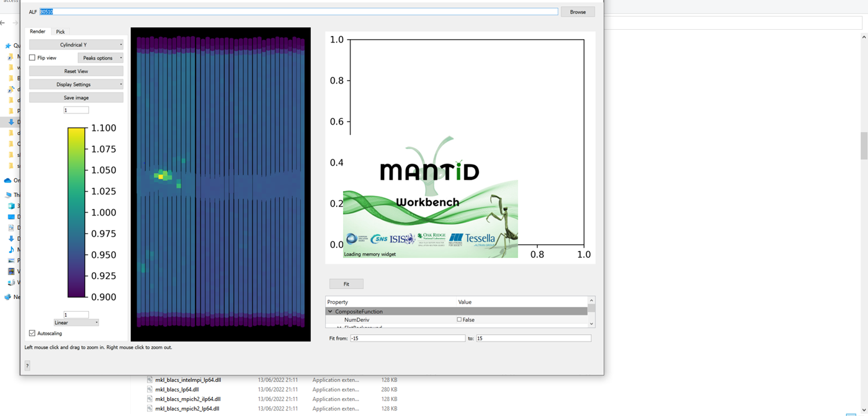Enable the Flip view checkbox
868x416 pixels.
click(x=32, y=58)
